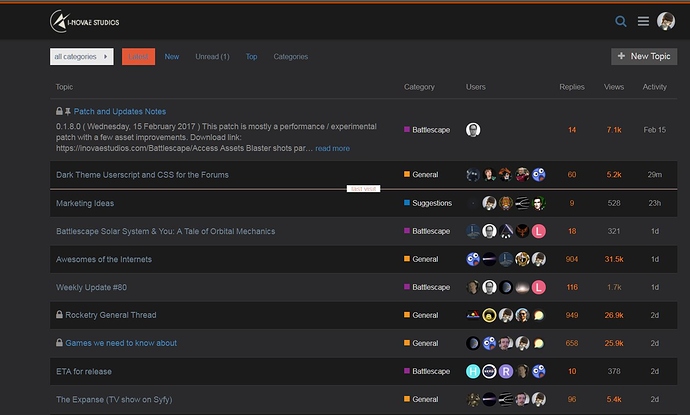Click the New Topic button

(644, 56)
